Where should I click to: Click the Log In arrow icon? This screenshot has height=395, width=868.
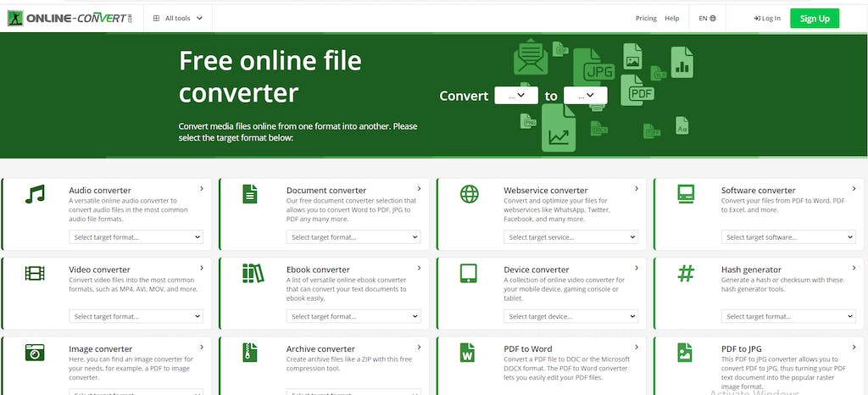pyautogui.click(x=757, y=19)
